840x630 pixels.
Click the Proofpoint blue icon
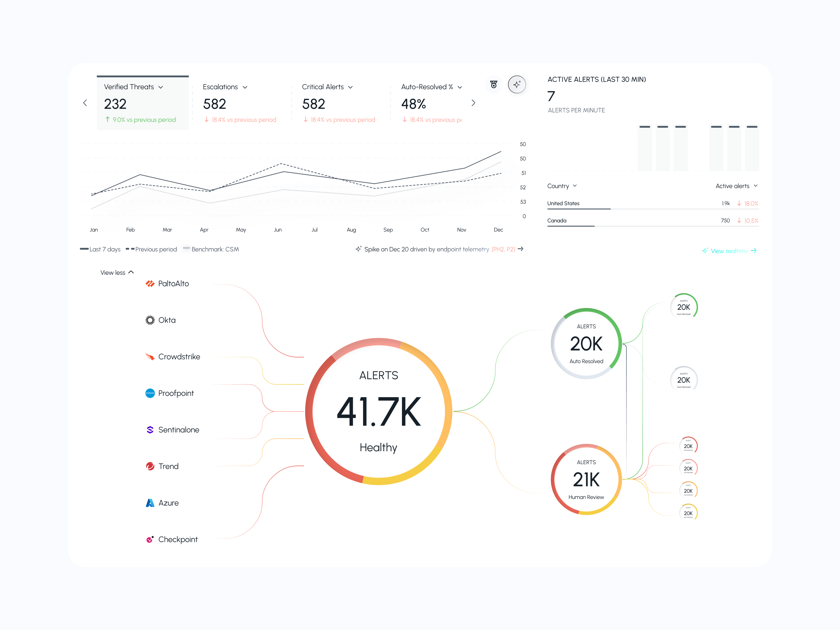[x=150, y=393]
